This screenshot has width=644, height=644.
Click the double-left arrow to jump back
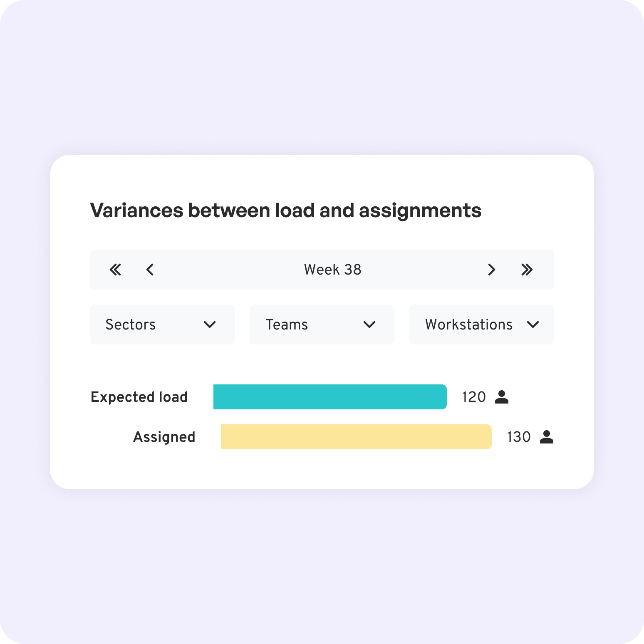115,270
